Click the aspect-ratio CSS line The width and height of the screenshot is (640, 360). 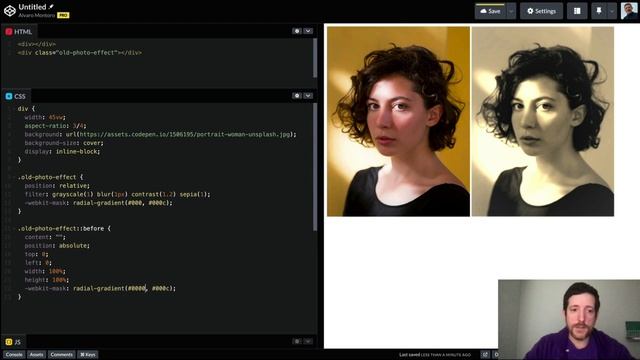click(x=55, y=126)
